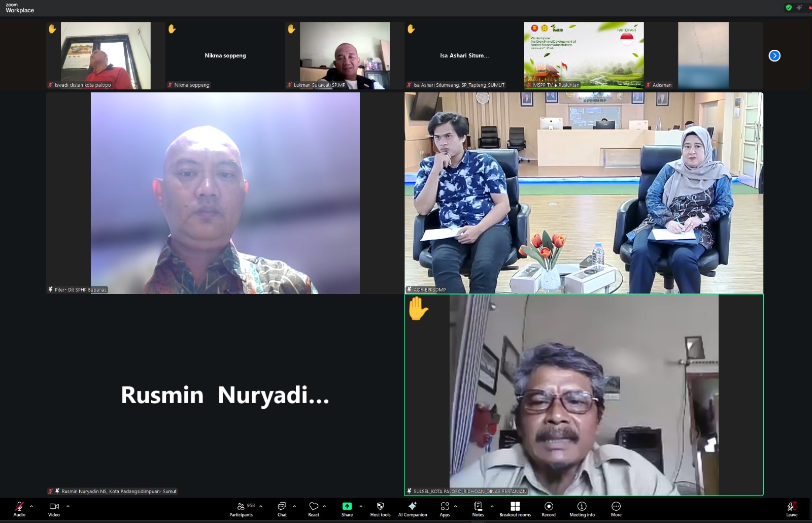Image resolution: width=812 pixels, height=523 pixels.
Task: Start recording with the Record button
Action: pos(549,509)
